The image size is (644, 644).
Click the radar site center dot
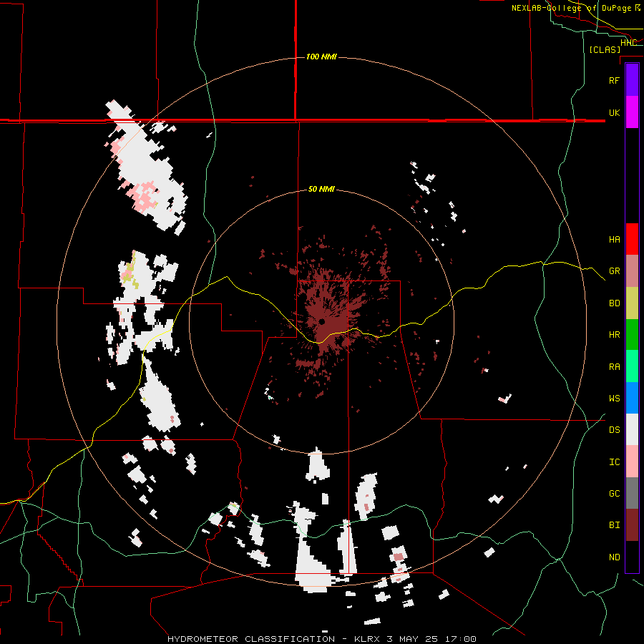pos(322,321)
